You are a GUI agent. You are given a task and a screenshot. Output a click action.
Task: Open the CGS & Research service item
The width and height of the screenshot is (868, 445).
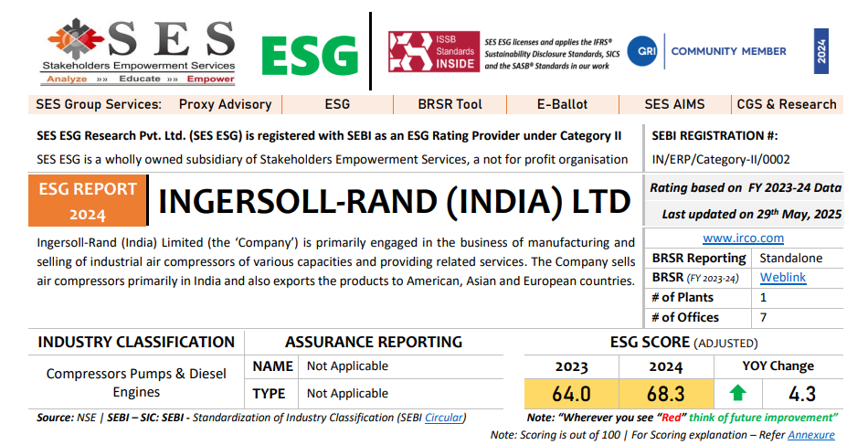tap(787, 104)
